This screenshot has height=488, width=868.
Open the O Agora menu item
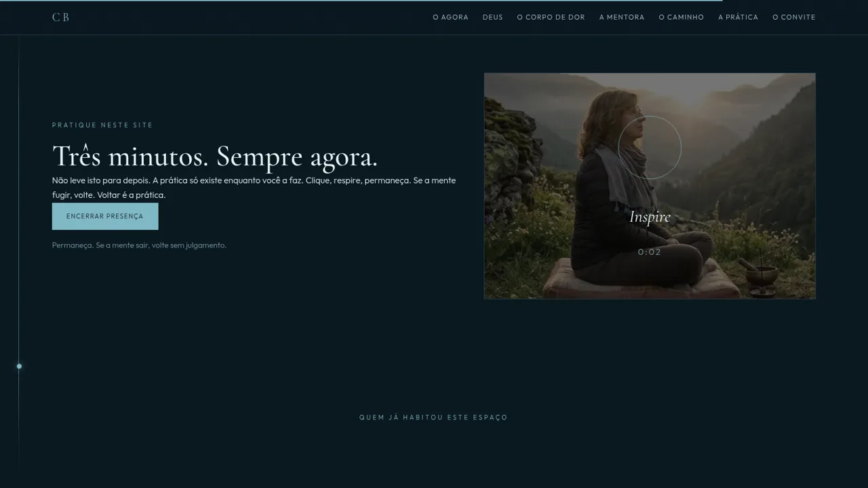(x=450, y=17)
